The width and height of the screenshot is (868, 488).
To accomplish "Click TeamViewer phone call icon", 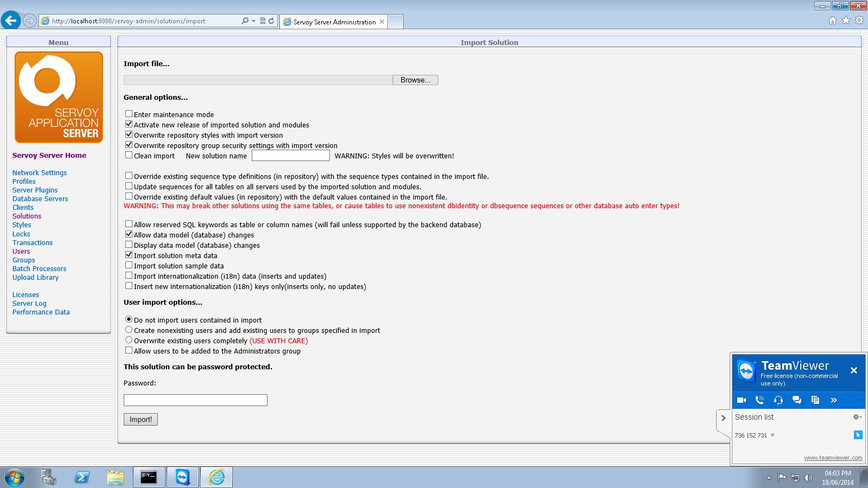I will point(759,400).
